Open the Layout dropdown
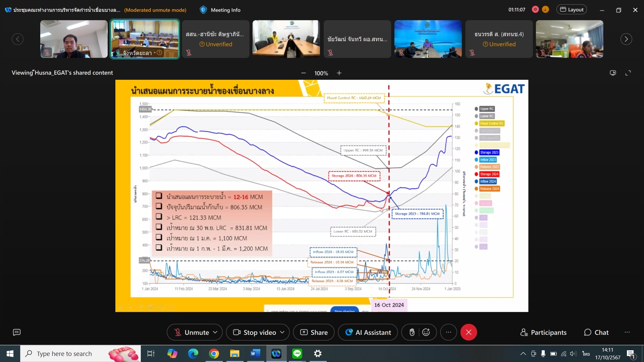The image size is (644, 362). coord(572,10)
